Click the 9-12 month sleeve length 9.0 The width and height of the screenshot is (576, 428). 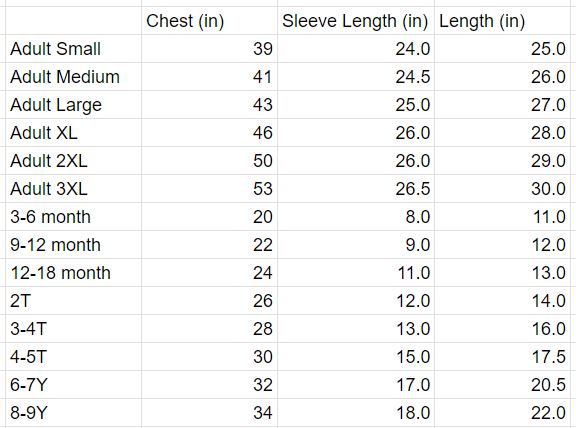356,245
